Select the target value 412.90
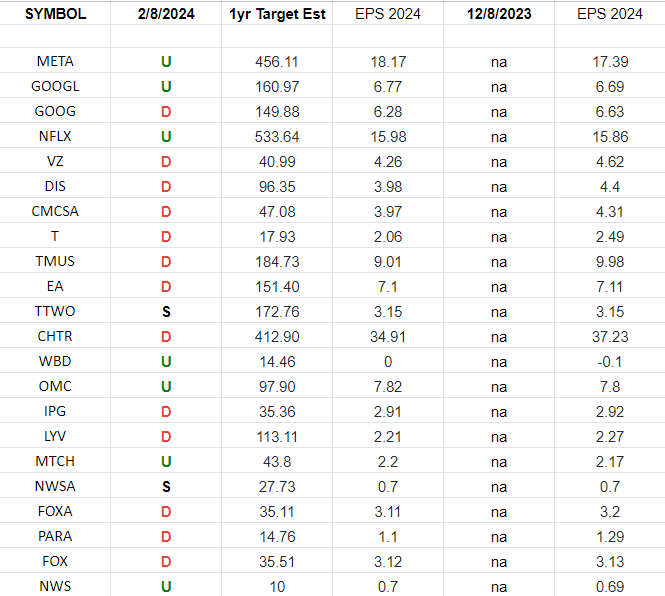 277,337
